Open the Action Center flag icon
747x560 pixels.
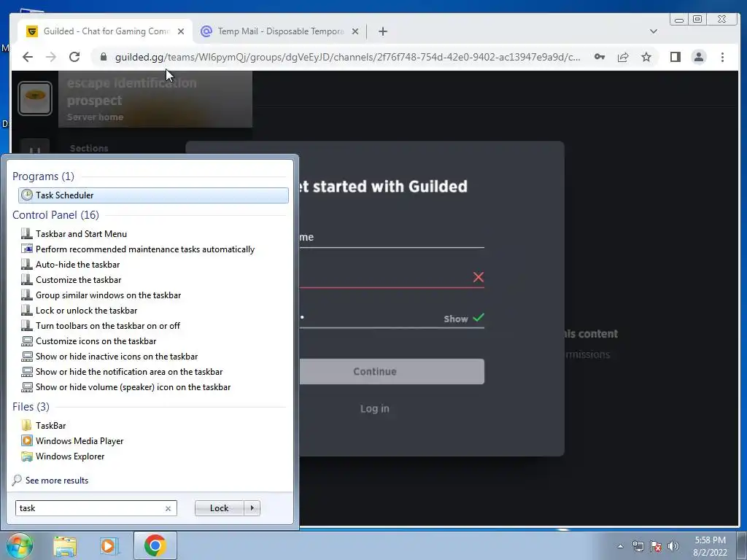[x=656, y=546]
